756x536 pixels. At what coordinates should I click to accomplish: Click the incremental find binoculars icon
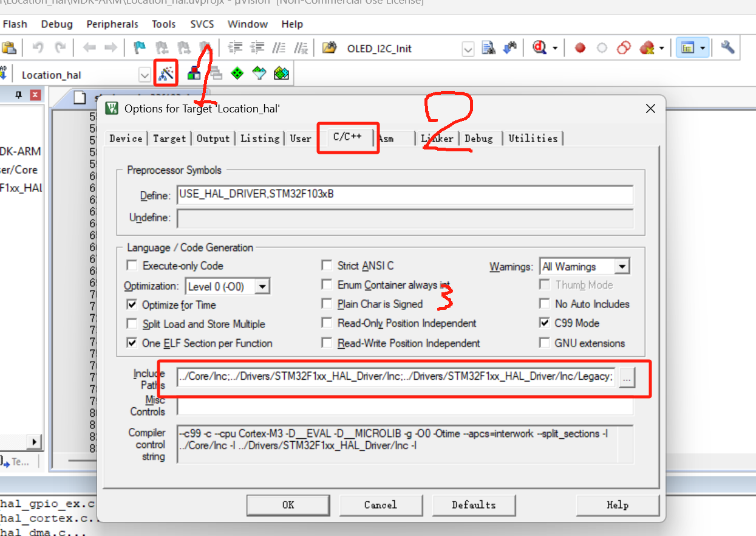click(510, 47)
